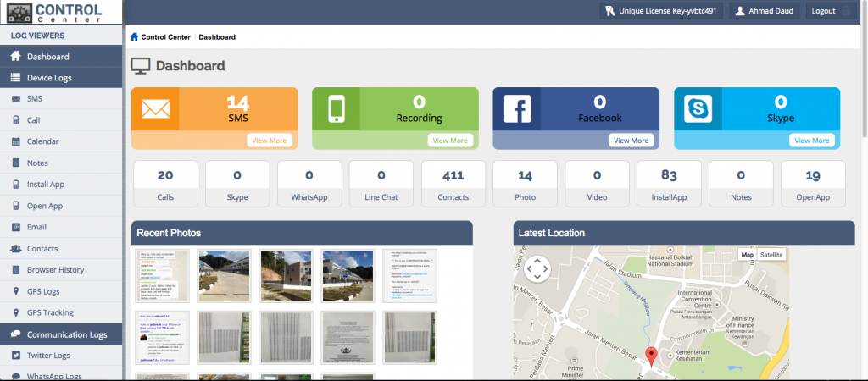Collapse the Communication Logs section
Screen dimensions: 868x381
coord(67,334)
